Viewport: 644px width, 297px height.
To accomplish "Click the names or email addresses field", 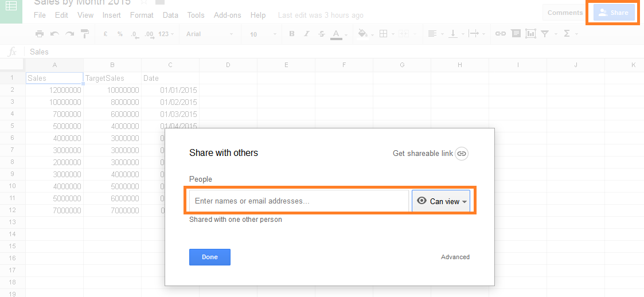I will click(298, 201).
